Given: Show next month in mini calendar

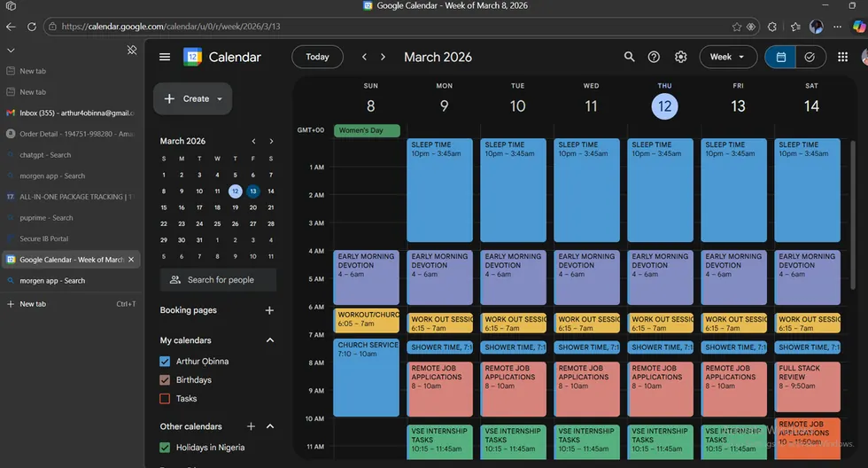Looking at the screenshot, I should tap(271, 141).
